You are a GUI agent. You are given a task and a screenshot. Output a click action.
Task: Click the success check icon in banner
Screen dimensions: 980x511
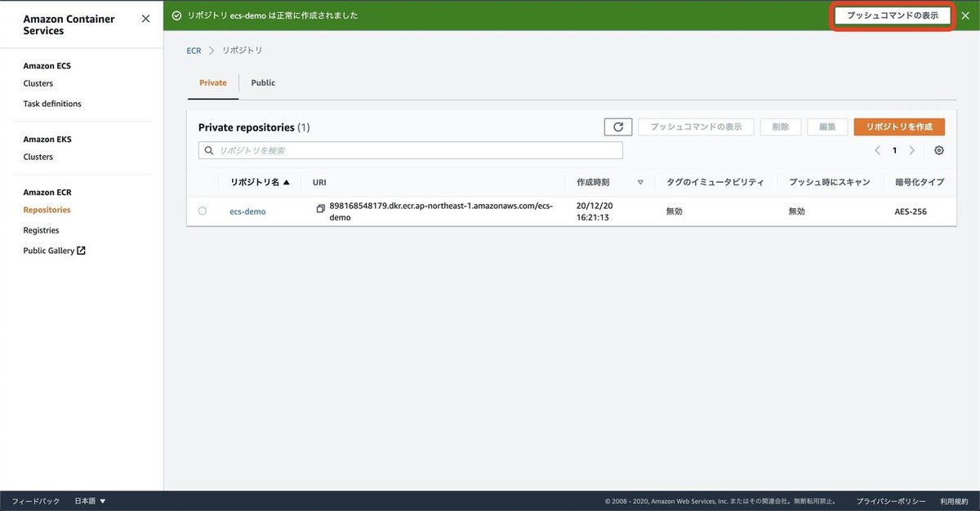click(x=176, y=16)
